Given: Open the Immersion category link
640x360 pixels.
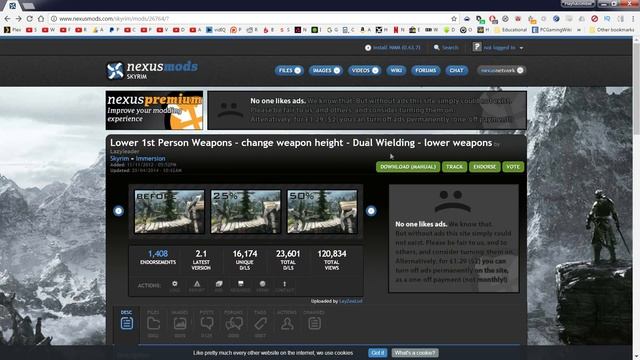Looking at the screenshot, I should pos(151,158).
